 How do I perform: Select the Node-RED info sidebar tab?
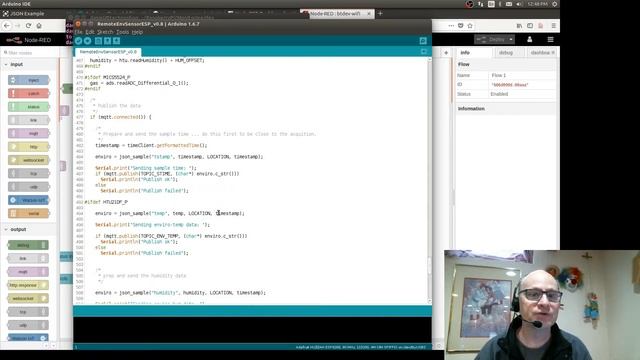coord(474,53)
